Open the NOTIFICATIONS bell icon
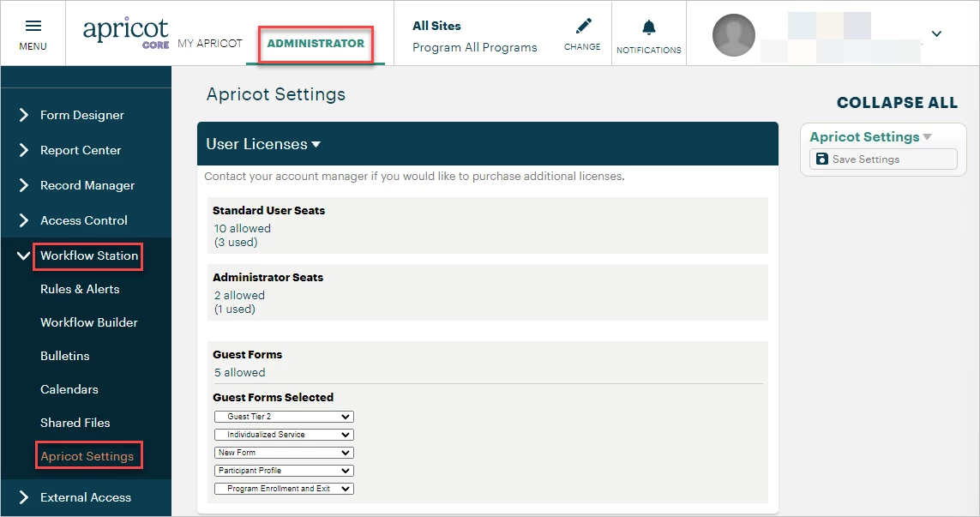 [649, 27]
